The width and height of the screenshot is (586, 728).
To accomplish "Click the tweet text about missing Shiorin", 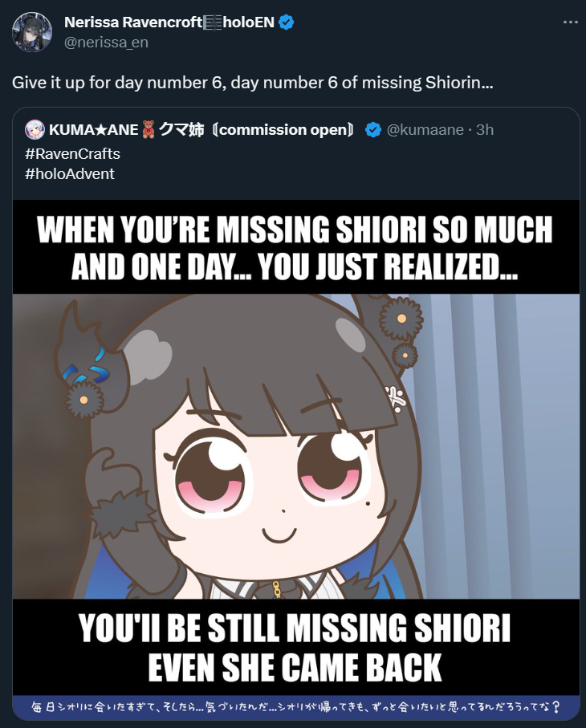I will pos(253,83).
